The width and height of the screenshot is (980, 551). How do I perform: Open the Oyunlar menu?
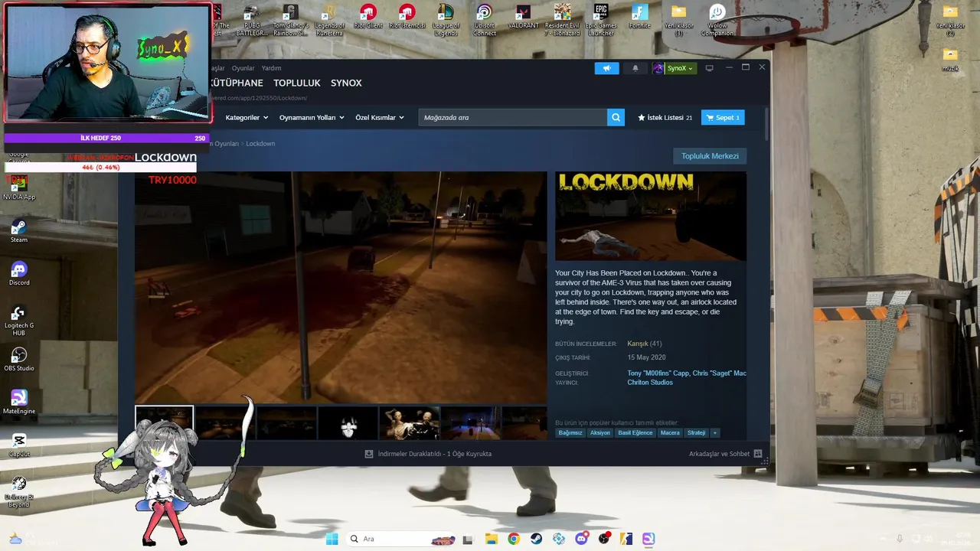[x=243, y=68]
